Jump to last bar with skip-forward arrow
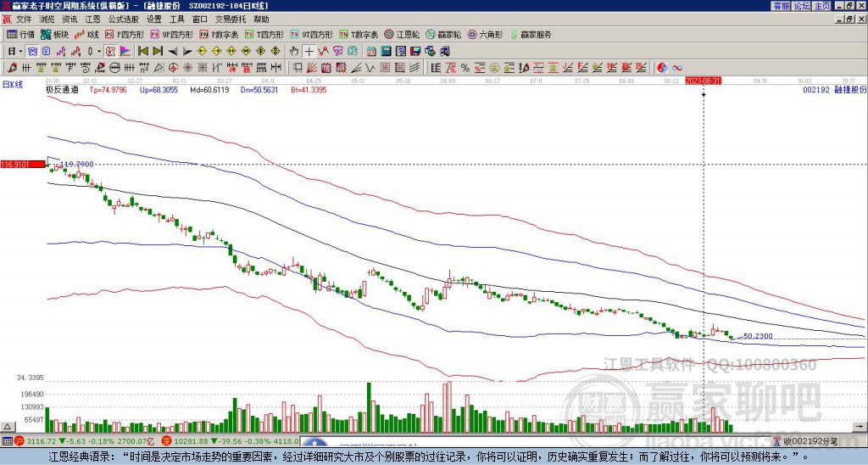The height and width of the screenshot is (465, 868). coord(158,52)
